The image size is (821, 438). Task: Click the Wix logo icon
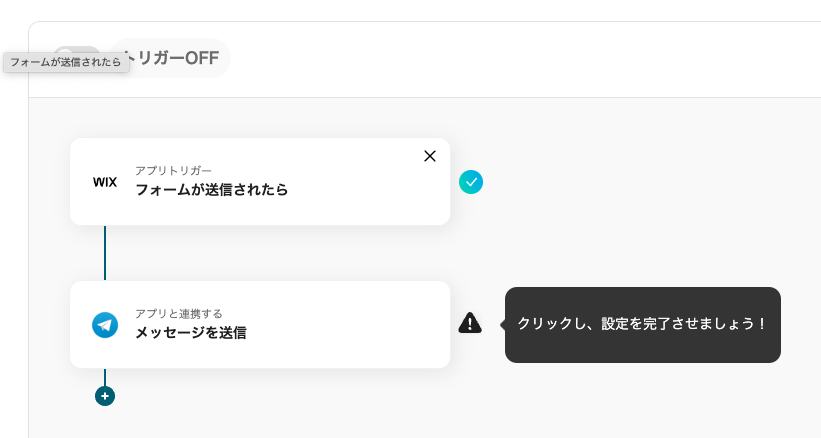point(105,182)
